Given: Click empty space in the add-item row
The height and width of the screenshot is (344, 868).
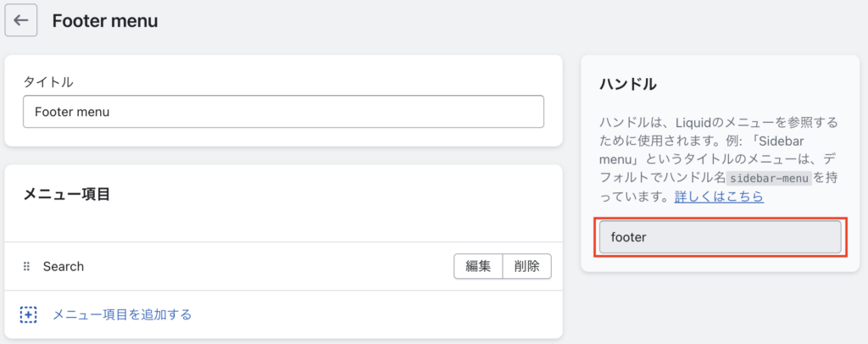Looking at the screenshot, I should (x=376, y=314).
